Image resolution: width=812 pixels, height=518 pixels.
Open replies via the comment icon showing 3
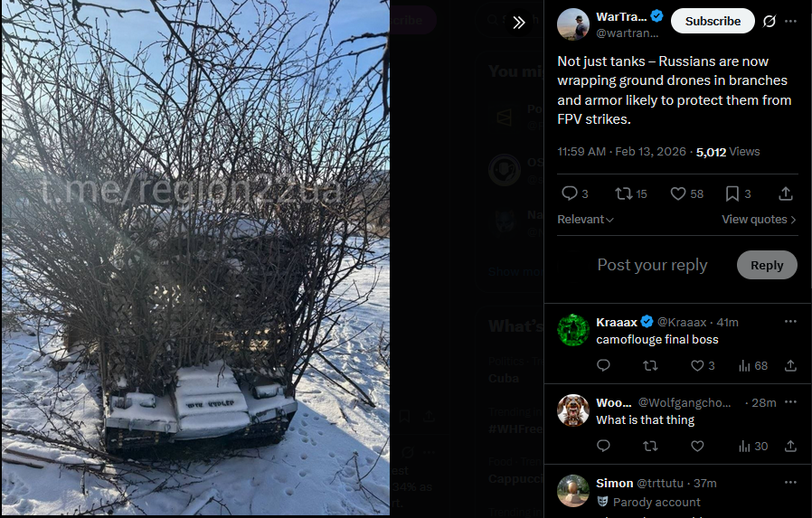click(x=575, y=193)
